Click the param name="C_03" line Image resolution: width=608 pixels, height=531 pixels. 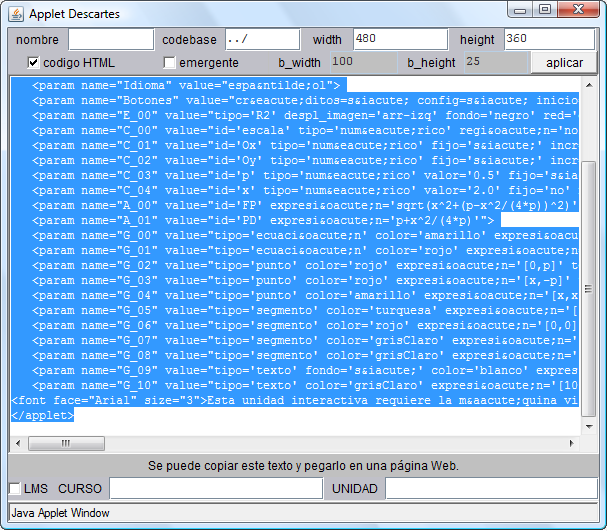[x=305, y=176]
